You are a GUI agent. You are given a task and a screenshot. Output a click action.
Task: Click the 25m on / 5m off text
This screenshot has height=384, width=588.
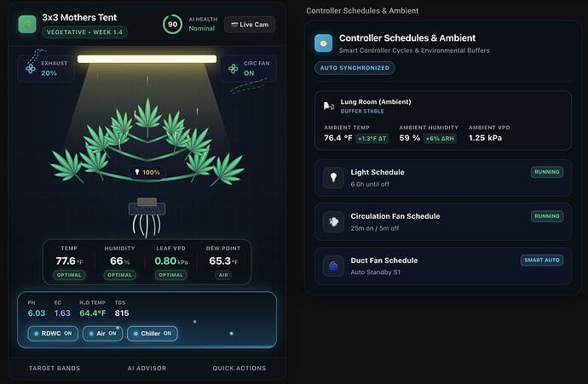click(x=375, y=228)
